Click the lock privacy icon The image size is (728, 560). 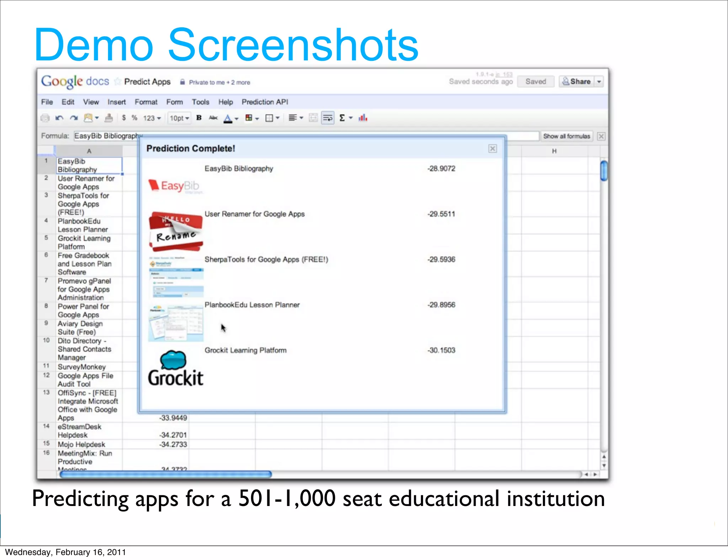pos(182,82)
